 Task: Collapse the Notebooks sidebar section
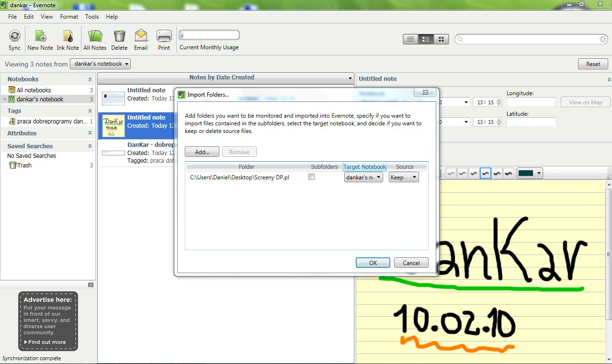[x=90, y=79]
